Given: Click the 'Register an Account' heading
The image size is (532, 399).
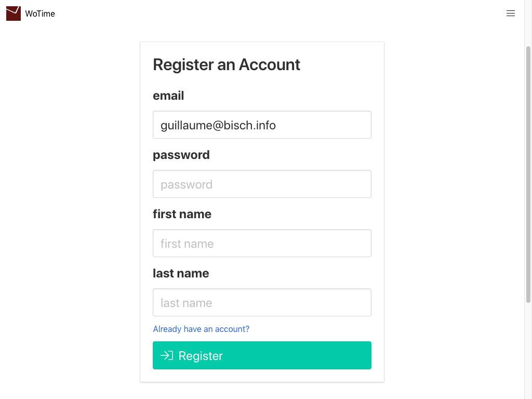Looking at the screenshot, I should (x=227, y=64).
